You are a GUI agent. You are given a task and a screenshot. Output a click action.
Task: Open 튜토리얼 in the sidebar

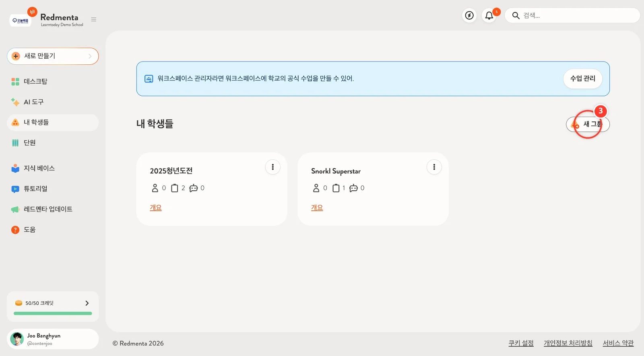(x=53, y=189)
